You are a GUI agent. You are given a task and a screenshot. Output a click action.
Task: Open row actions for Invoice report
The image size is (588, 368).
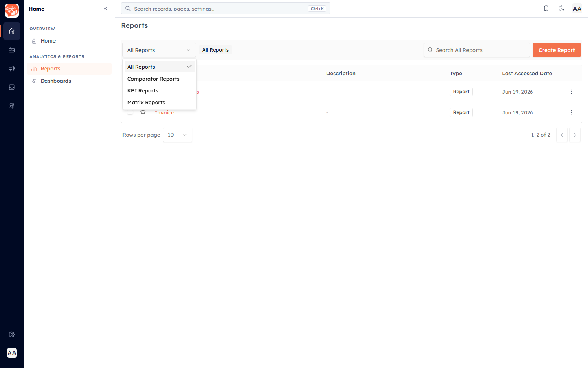pyautogui.click(x=572, y=112)
